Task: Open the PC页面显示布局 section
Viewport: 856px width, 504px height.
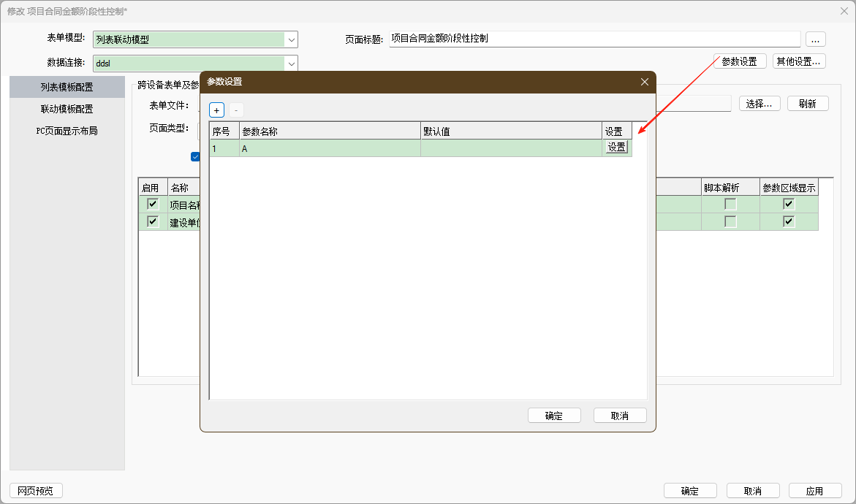Action: 67,131
